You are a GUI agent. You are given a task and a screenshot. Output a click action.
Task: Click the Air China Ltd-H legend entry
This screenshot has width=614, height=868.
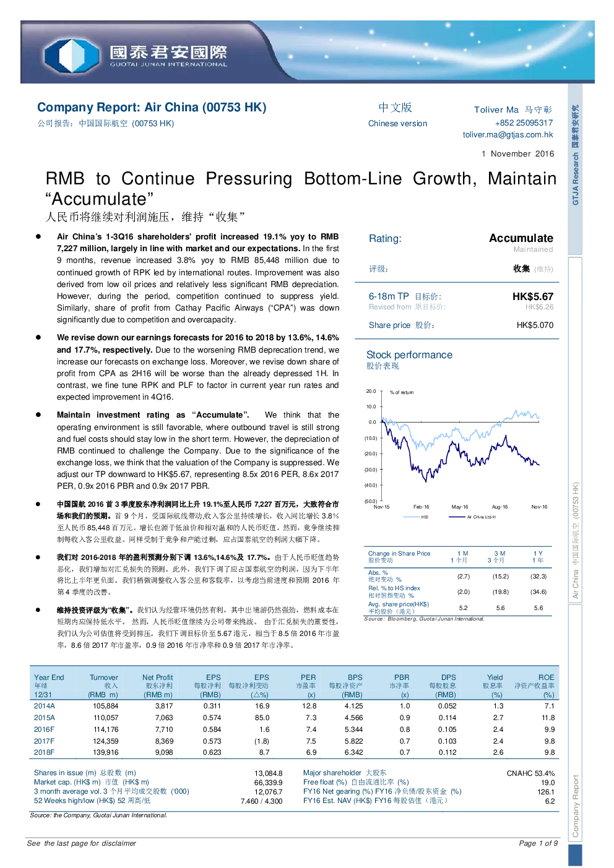[x=472, y=517]
